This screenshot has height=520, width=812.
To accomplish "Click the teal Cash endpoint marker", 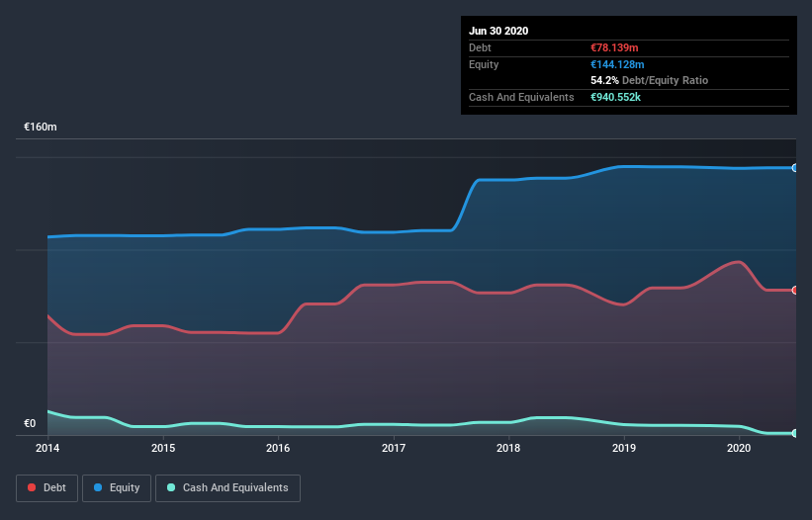I will (x=795, y=433).
